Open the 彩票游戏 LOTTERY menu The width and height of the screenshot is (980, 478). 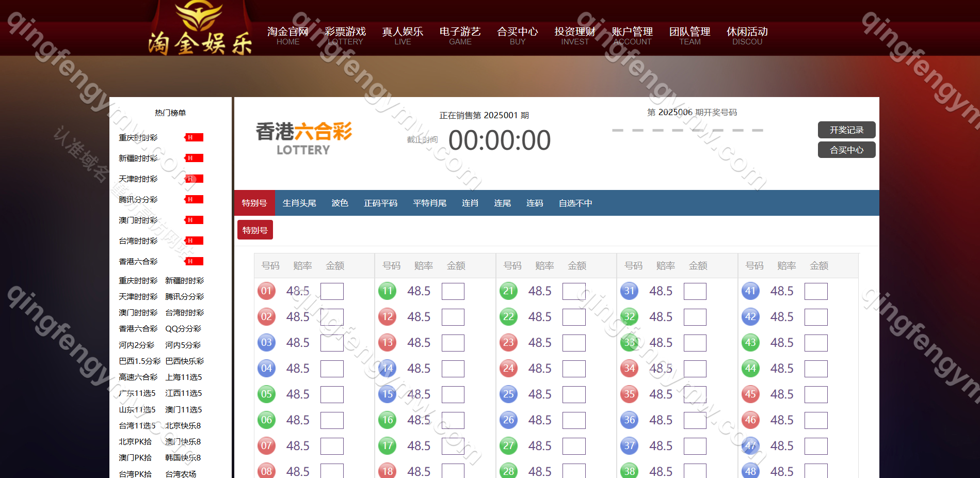[x=345, y=36]
